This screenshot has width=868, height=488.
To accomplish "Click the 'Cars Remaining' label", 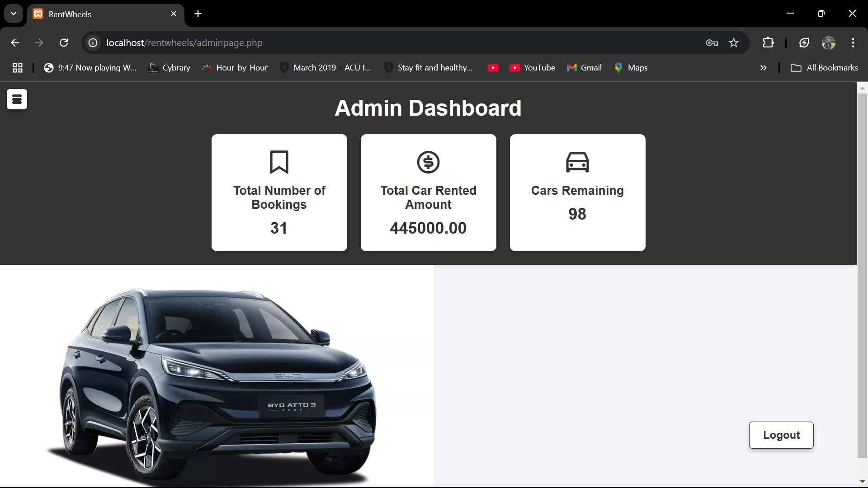I will pos(577,191).
